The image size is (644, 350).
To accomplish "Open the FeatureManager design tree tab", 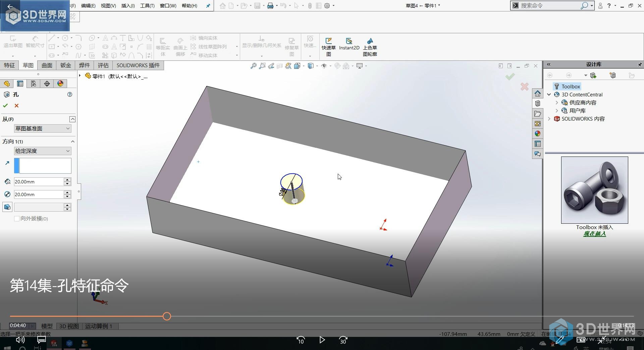I will click(x=7, y=84).
